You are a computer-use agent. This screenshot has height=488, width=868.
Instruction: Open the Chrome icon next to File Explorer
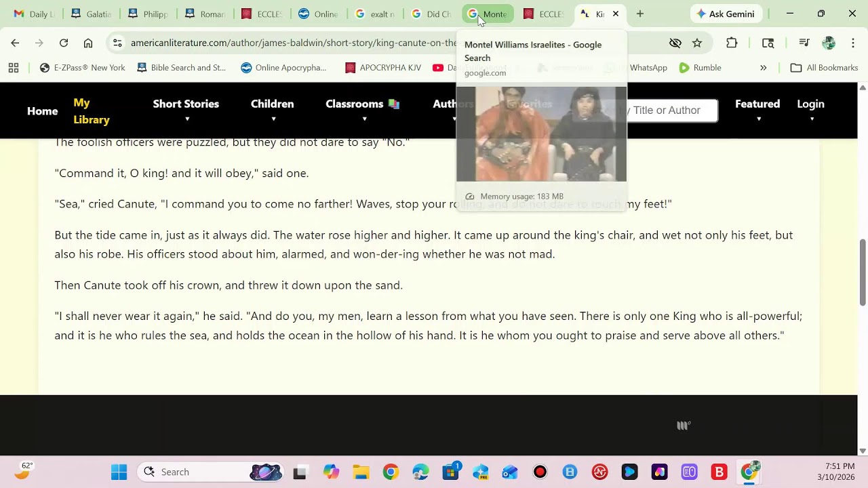(x=391, y=472)
